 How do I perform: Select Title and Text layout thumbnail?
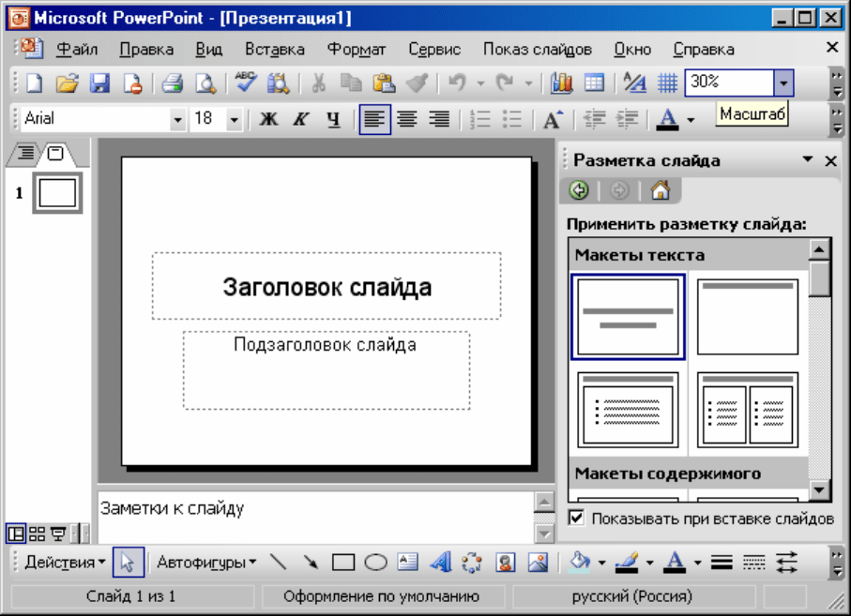(628, 410)
